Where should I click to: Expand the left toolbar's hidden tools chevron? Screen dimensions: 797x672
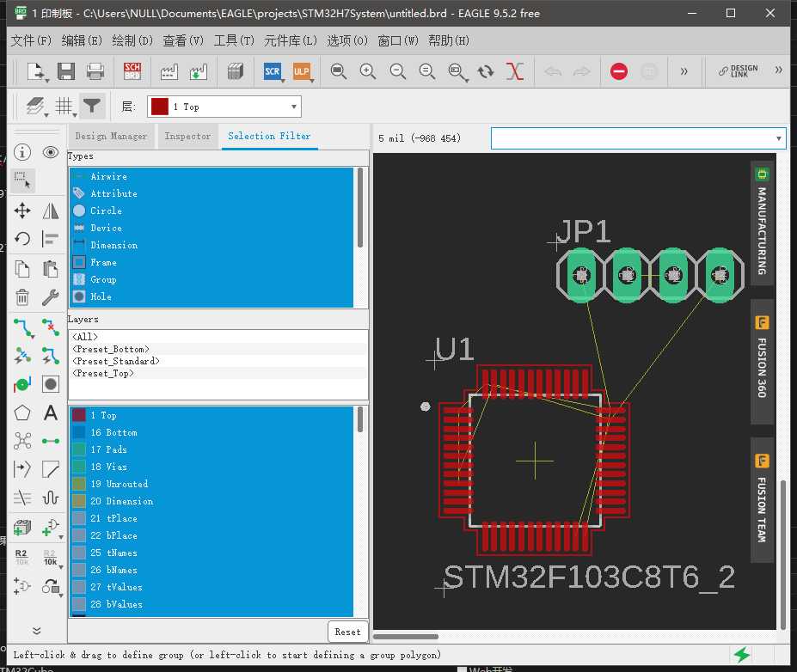36,630
